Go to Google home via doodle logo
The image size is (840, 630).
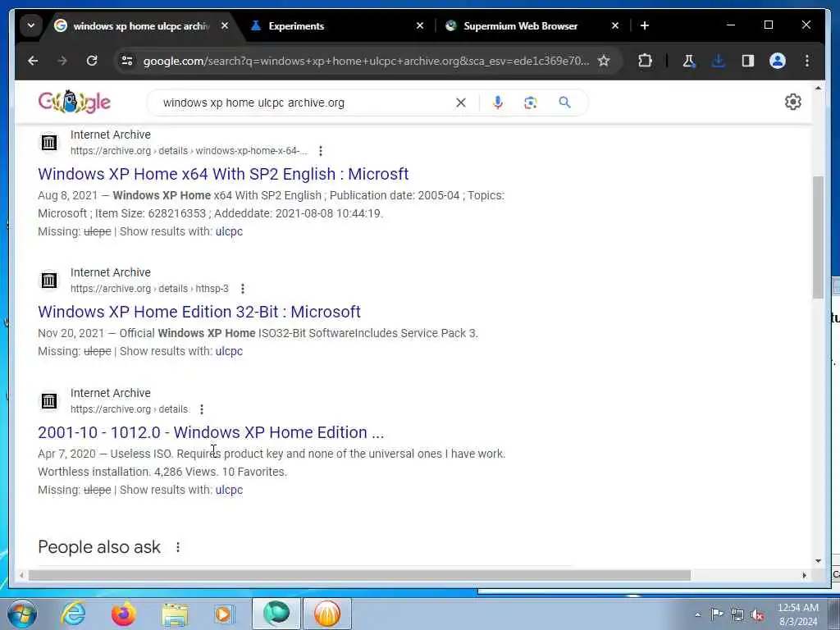pyautogui.click(x=74, y=102)
